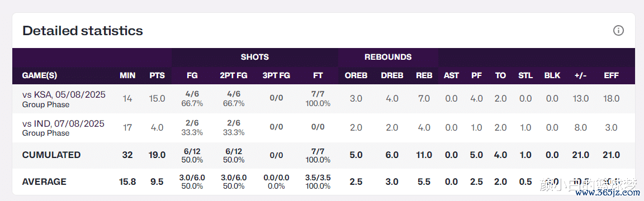Click the Detailed statistics heading
The height and width of the screenshot is (201, 644).
click(83, 31)
